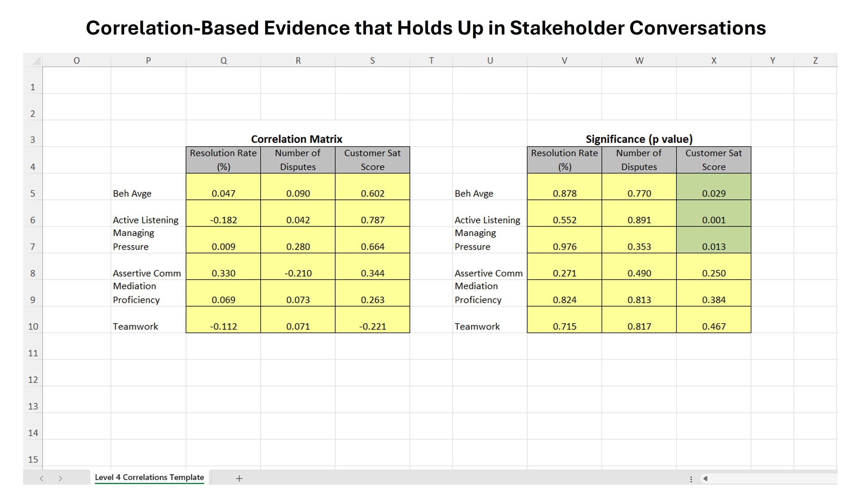This screenshot has height=504, width=860.
Task: Add a new sheet with plus icon
Action: (x=239, y=478)
